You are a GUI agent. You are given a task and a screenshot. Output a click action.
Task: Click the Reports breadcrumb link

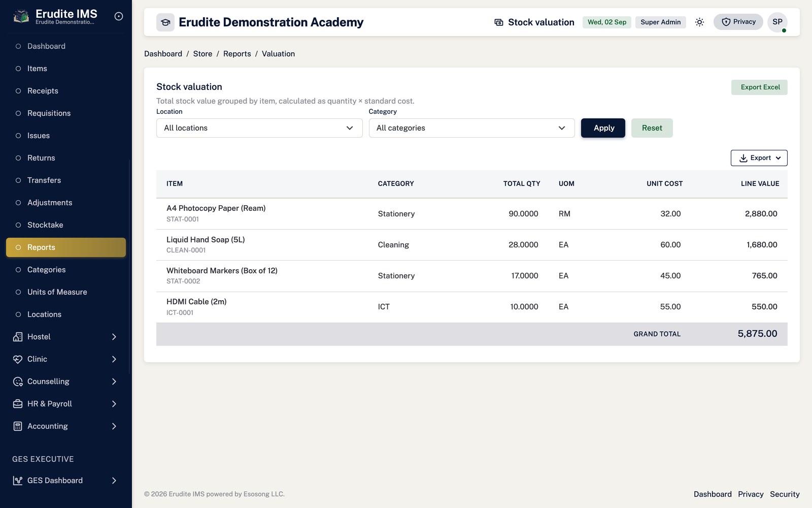pyautogui.click(x=237, y=54)
